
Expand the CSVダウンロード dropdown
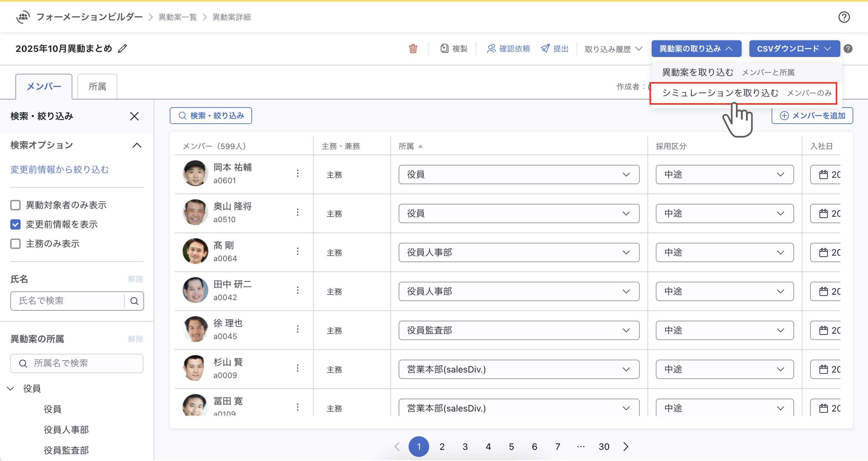click(794, 49)
